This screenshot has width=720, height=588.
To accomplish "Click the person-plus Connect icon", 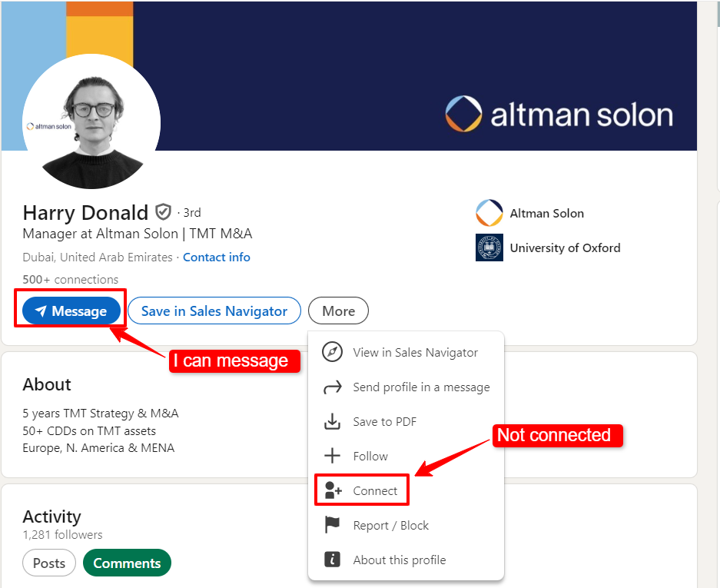I will 333,490.
